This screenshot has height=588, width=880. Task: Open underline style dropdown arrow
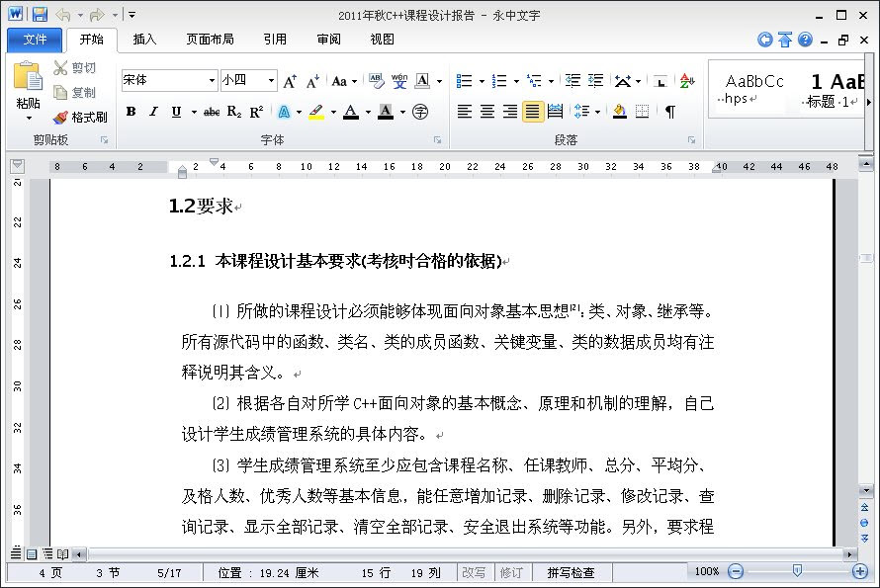(x=194, y=113)
